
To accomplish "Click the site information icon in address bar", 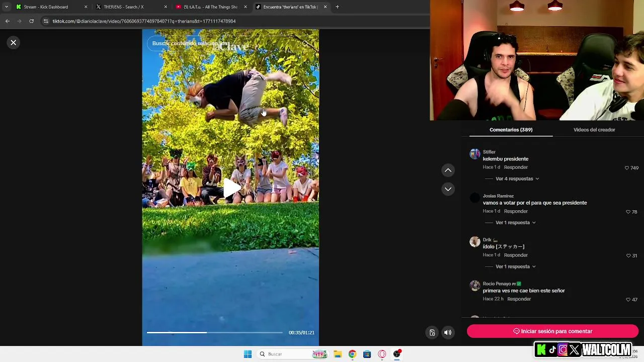I will (46, 21).
